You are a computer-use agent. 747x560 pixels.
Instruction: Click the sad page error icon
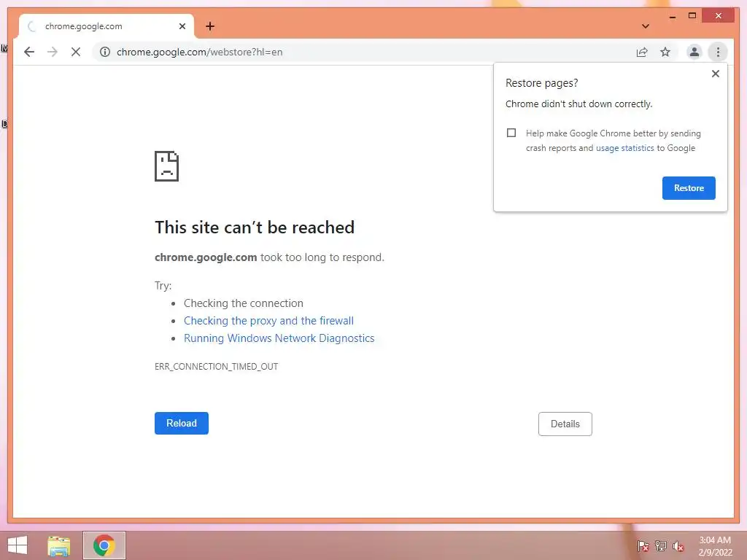(x=166, y=166)
